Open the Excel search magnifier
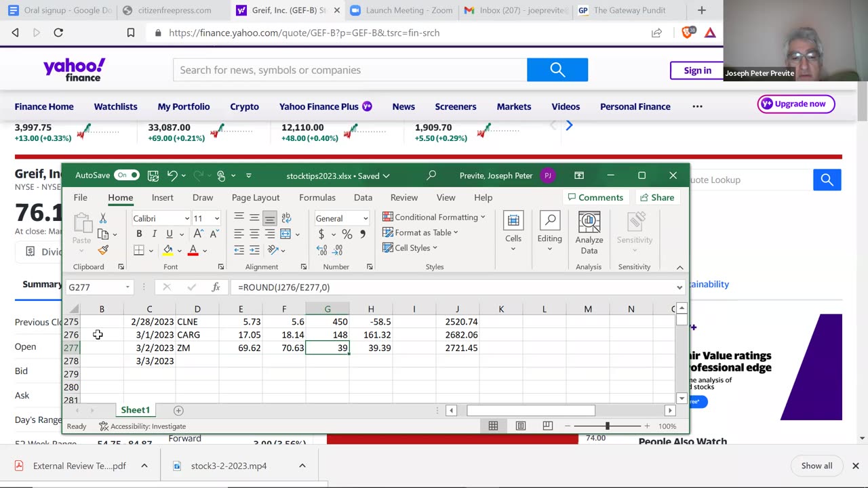 (x=431, y=176)
